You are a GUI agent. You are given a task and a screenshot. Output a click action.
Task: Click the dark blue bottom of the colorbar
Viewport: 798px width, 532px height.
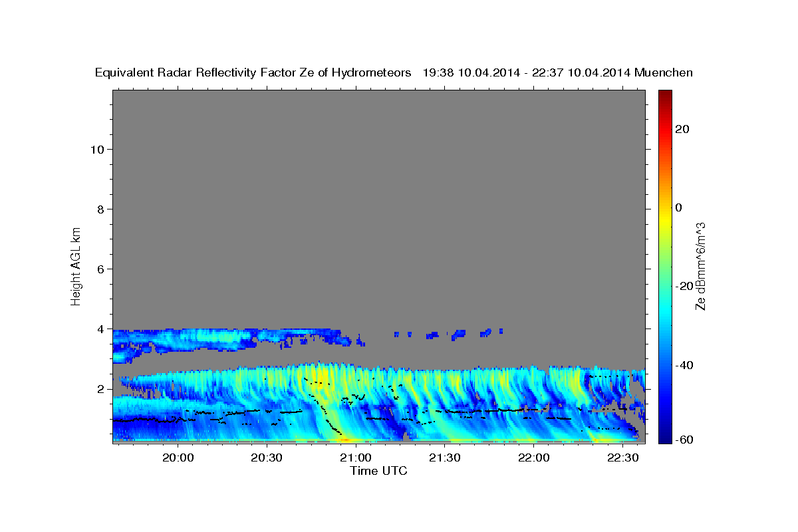click(665, 438)
